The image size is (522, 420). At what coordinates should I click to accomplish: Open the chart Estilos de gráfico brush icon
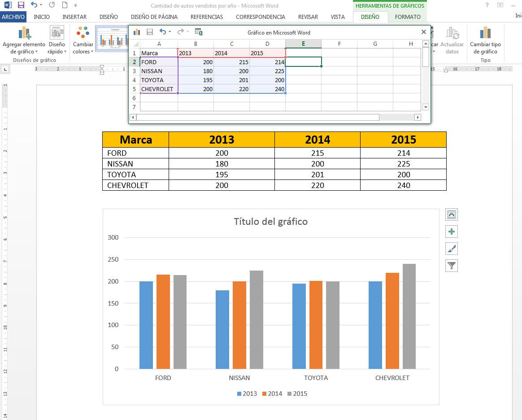451,249
